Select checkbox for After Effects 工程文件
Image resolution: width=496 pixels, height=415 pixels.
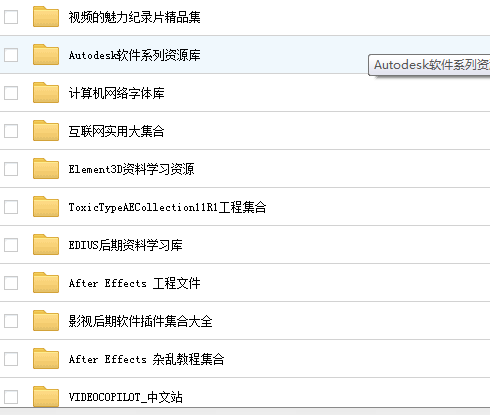pyautogui.click(x=11, y=283)
